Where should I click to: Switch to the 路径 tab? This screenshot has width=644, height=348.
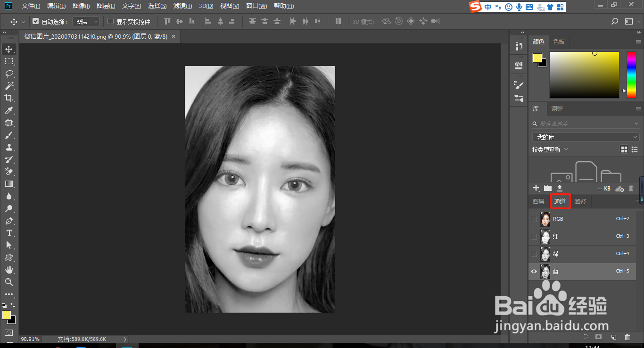tap(580, 202)
